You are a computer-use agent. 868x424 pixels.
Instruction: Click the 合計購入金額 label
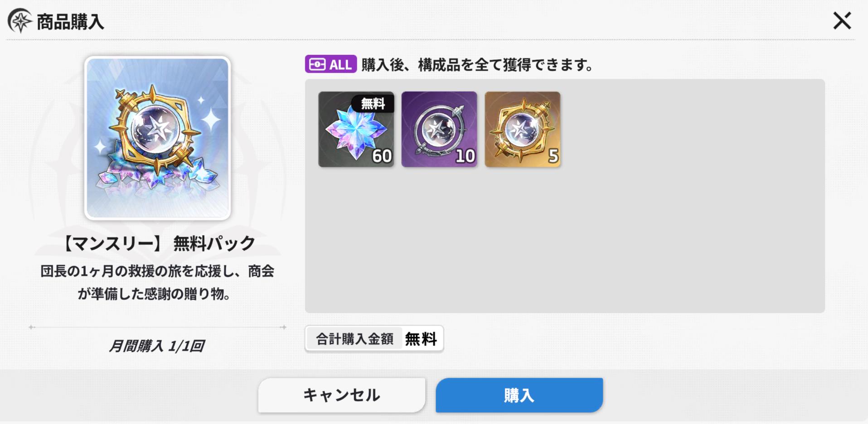point(354,339)
